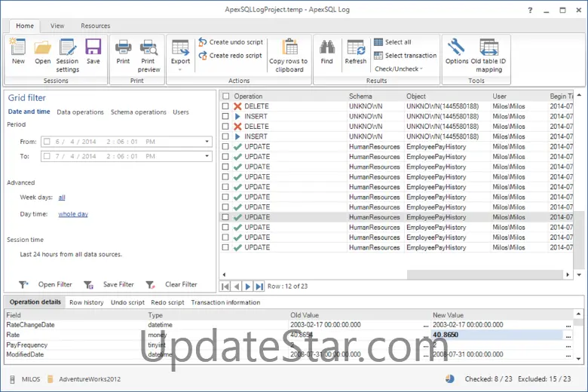The width and height of the screenshot is (588, 392).
Task: Create a new session with New icon
Action: click(x=18, y=51)
